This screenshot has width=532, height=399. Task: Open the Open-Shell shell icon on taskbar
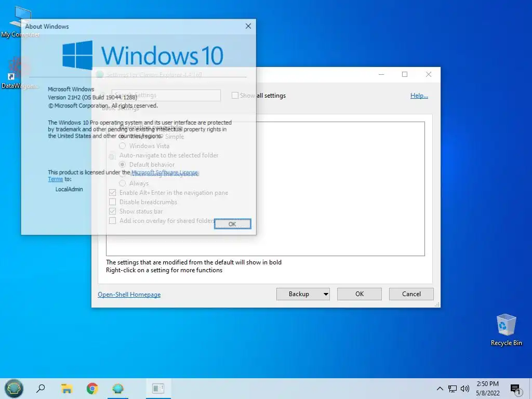[118, 389]
